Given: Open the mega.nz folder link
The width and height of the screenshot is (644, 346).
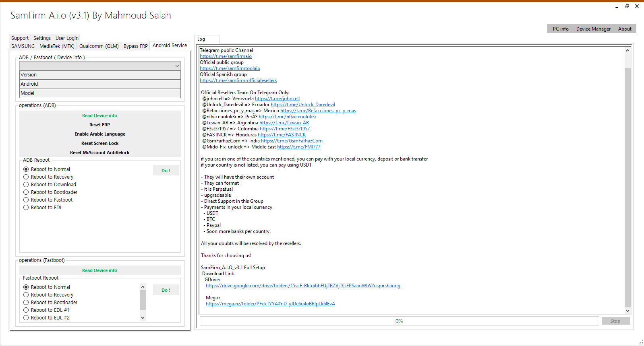Looking at the screenshot, I should pyautogui.click(x=270, y=304).
